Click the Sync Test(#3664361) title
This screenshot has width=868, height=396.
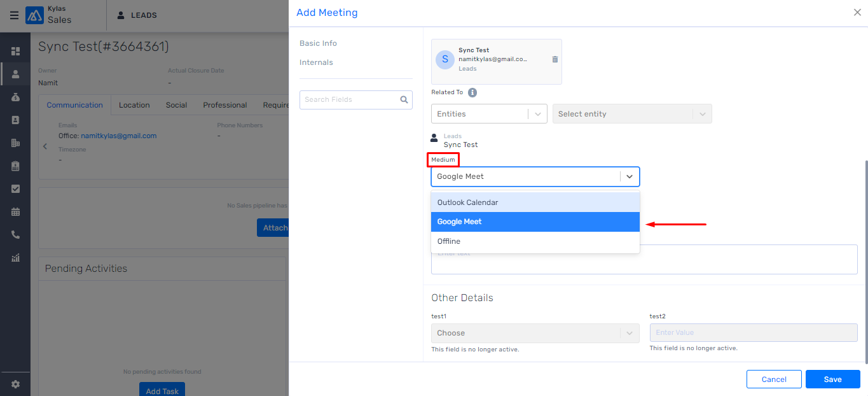(x=104, y=46)
